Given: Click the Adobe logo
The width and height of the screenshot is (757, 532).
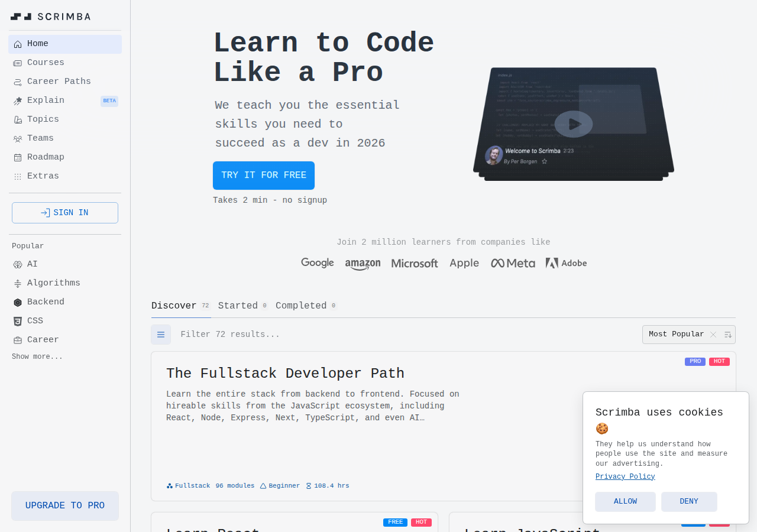Looking at the screenshot, I should pos(566,263).
